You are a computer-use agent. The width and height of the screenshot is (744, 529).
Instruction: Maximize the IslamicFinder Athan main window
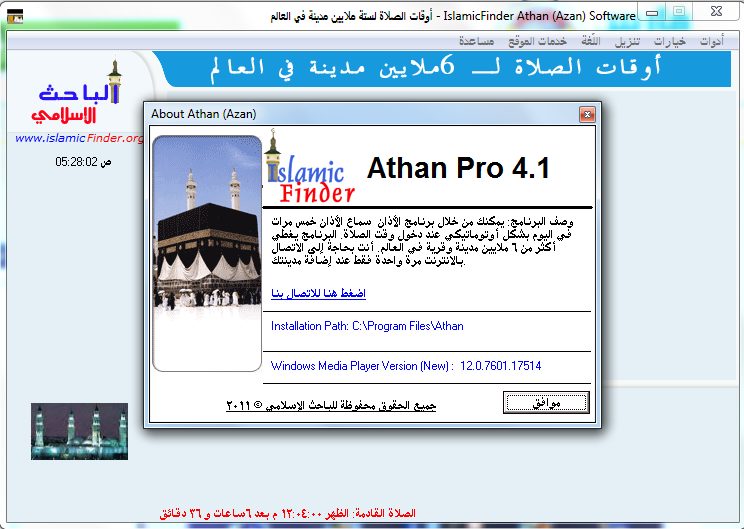pyautogui.click(x=679, y=12)
